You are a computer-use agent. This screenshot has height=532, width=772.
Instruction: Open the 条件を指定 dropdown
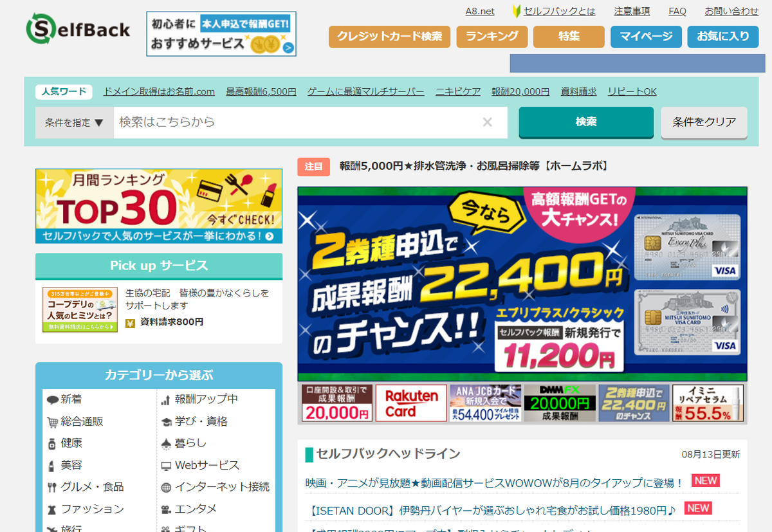(x=75, y=122)
